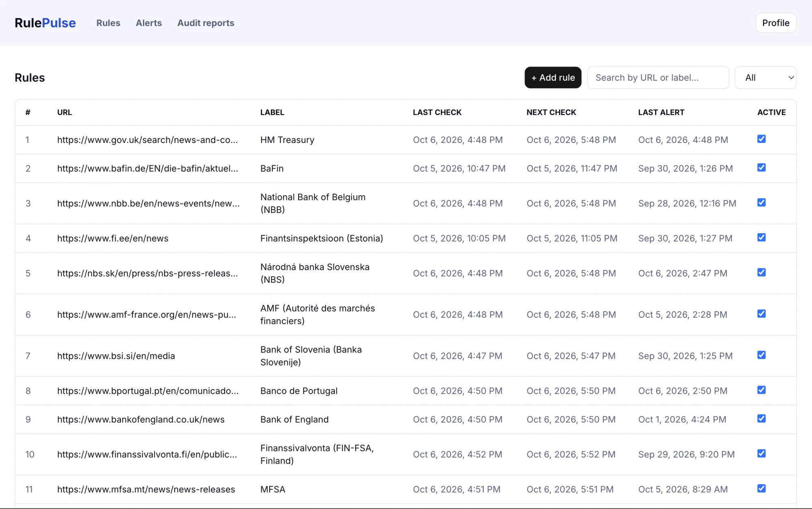
Task: Click the Banco de Portugal label
Action: (x=299, y=391)
